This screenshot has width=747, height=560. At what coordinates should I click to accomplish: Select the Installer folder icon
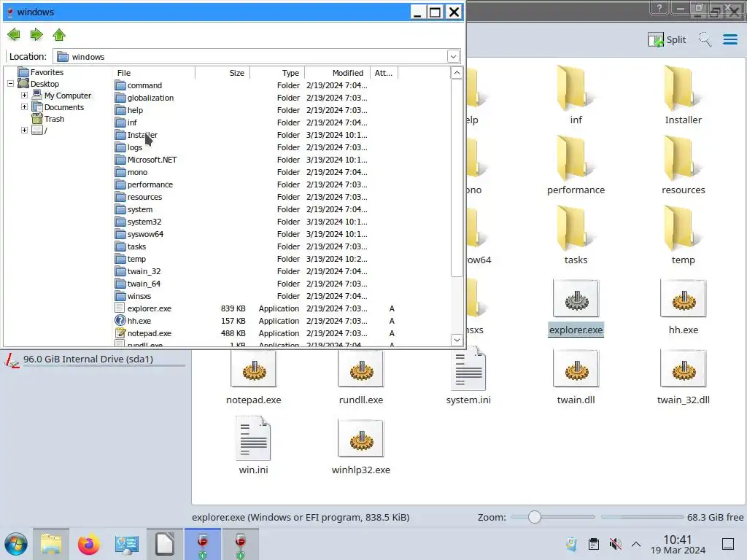[x=683, y=96]
